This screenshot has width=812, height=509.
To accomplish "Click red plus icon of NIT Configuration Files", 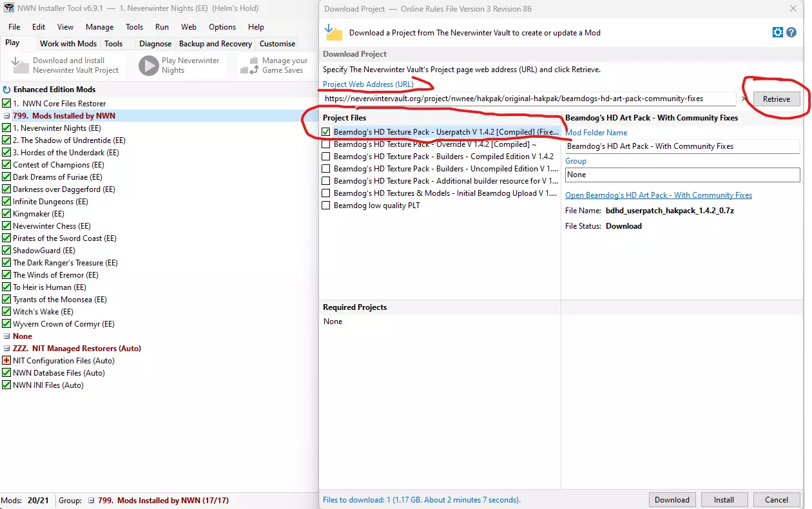I will point(6,361).
